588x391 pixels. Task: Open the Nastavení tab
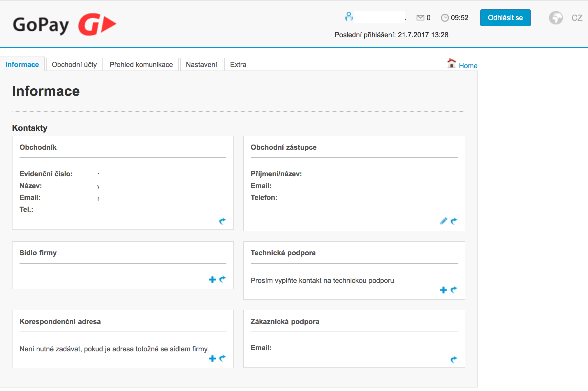[201, 64]
